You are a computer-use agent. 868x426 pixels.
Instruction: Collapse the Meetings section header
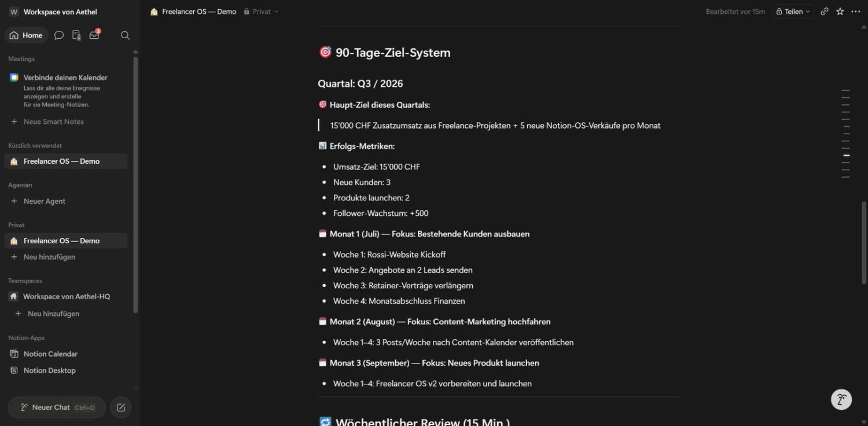(21, 59)
